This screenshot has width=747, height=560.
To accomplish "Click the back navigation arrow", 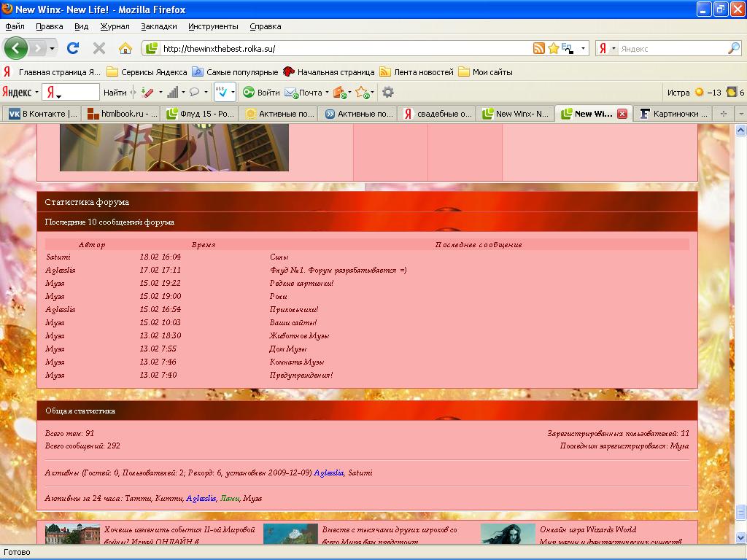I will tap(16, 48).
